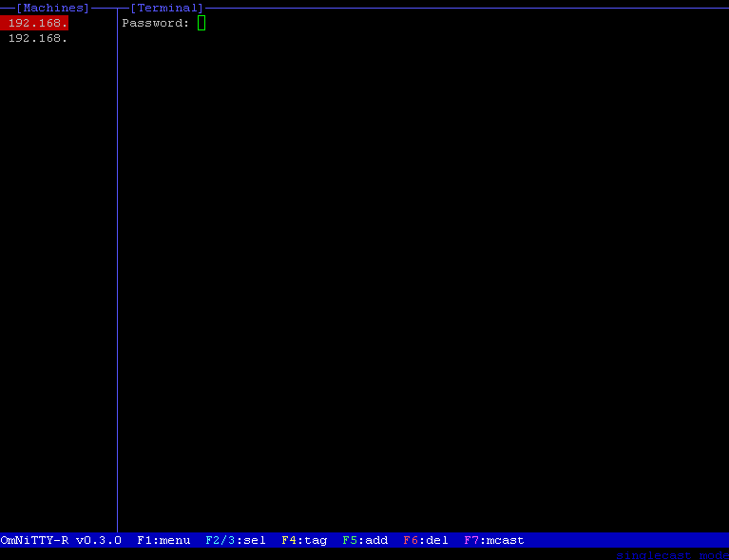
Task: Delete a machine using F6:del
Action: (426, 540)
